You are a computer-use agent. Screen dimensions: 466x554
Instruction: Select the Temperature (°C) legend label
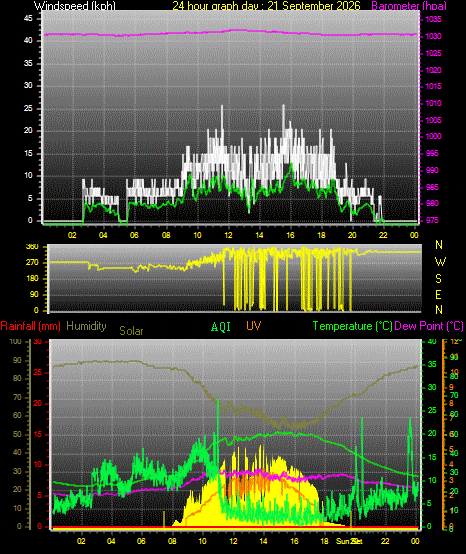pyautogui.click(x=353, y=326)
